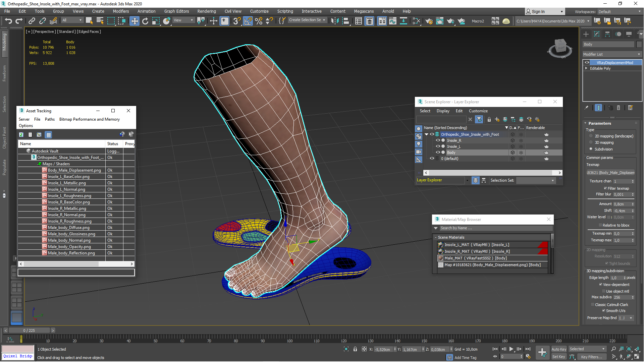
Task: Toggle the View-dependent checkbox
Action: coord(601,285)
